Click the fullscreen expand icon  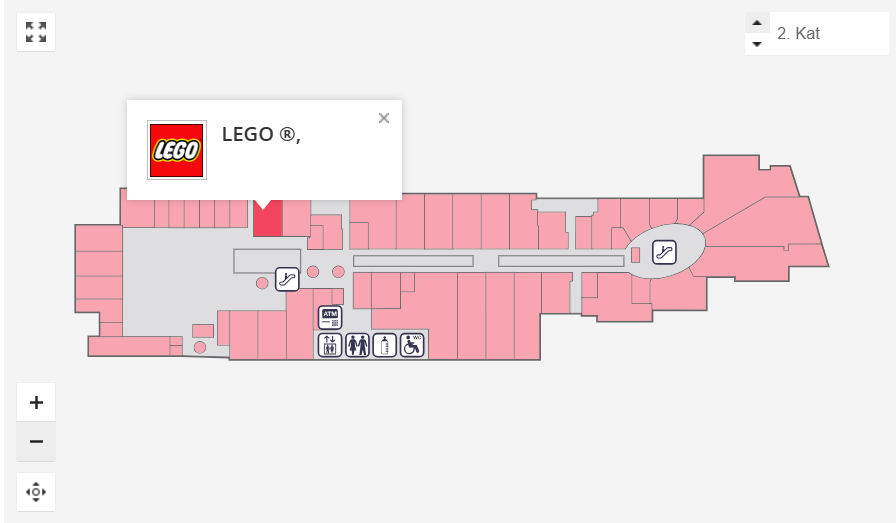pyautogui.click(x=36, y=32)
